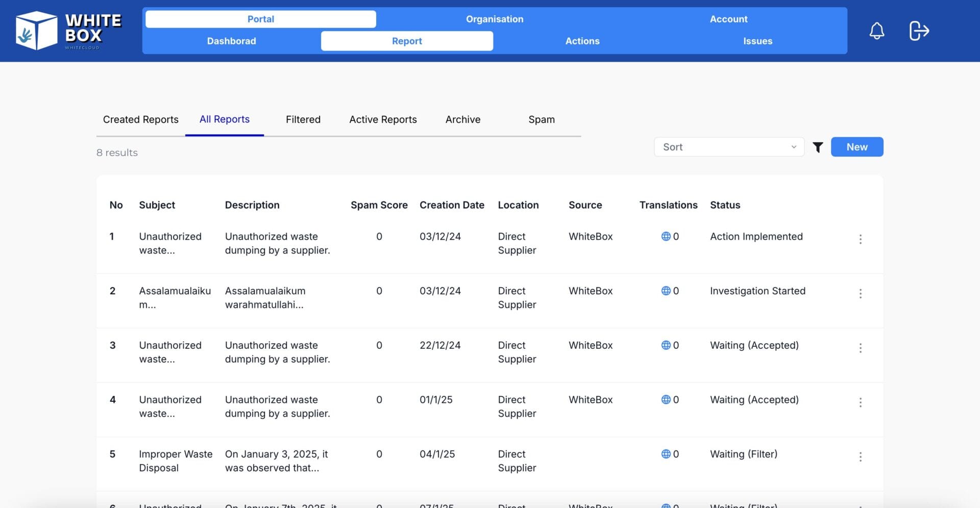Viewport: 980px width, 508px height.
Task: Click the Waiting (Filter) status in row 5
Action: tap(743, 454)
